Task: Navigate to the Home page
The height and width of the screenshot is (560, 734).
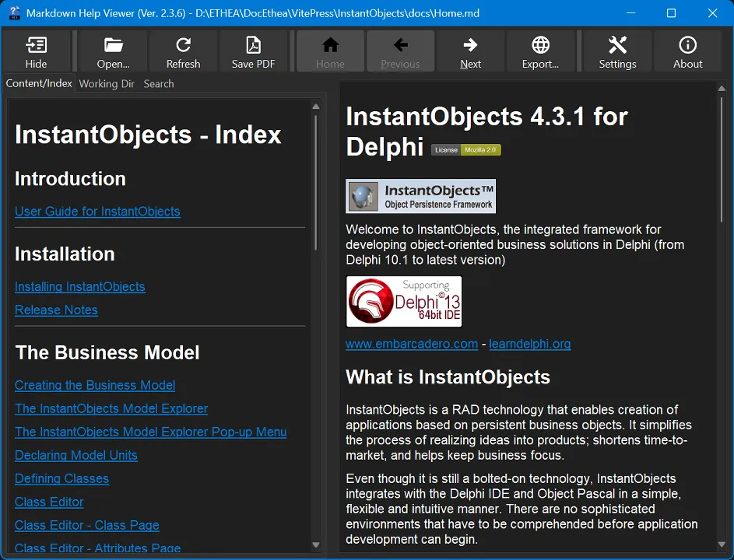Action: [329, 51]
